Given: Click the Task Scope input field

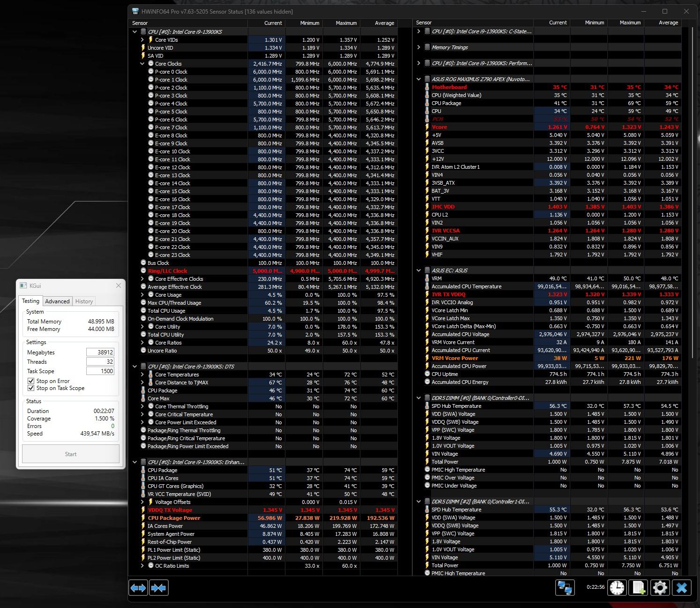Looking at the screenshot, I should tap(100, 371).
